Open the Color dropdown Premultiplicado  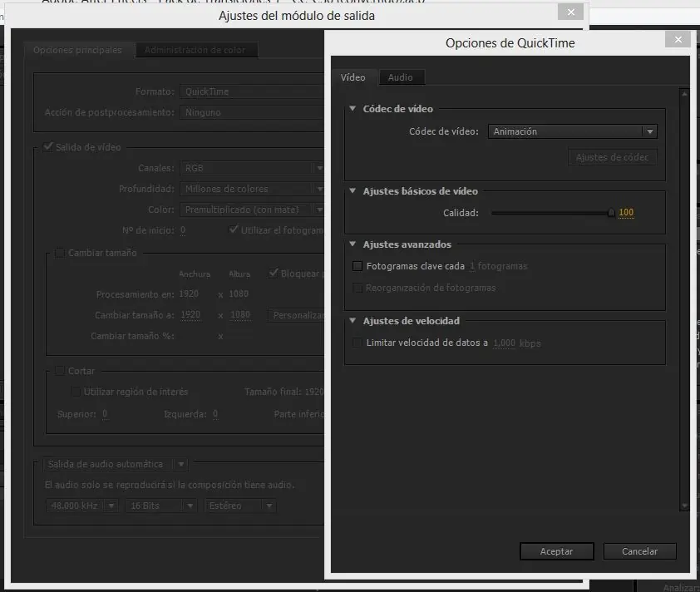coord(252,210)
